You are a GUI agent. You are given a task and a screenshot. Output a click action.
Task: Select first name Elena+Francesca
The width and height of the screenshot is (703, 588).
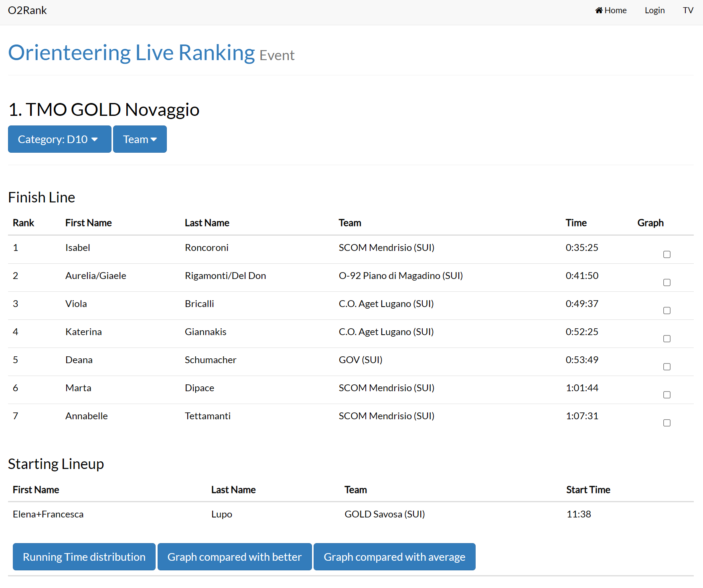click(48, 514)
